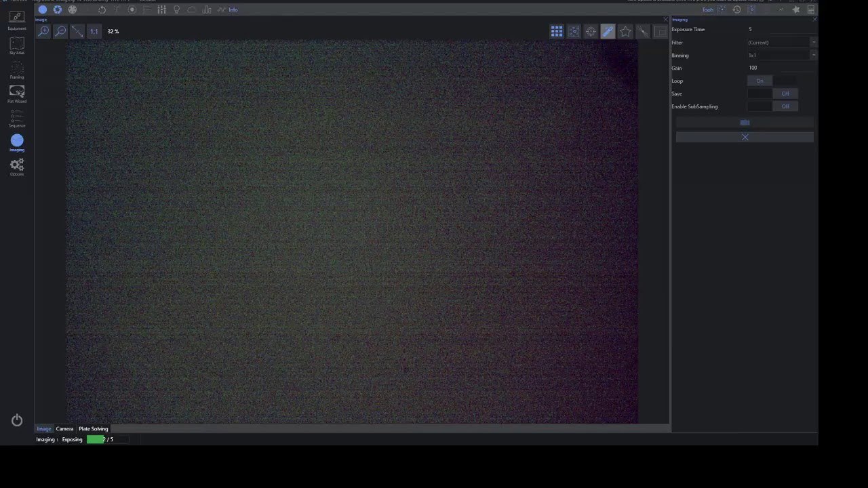The width and height of the screenshot is (868, 488).
Task: Click the bar chart statistics icon
Action: [x=206, y=9]
